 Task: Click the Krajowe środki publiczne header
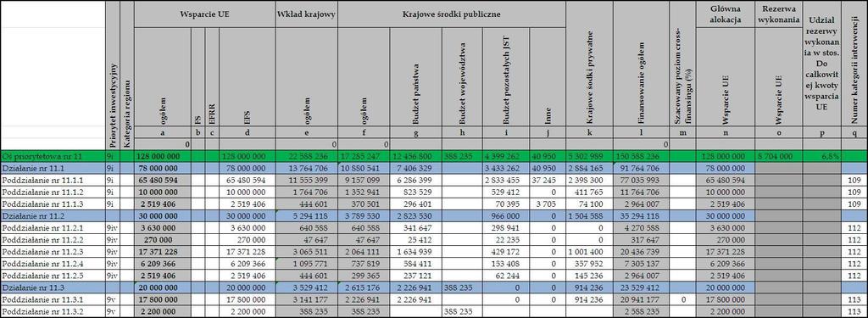tap(451, 14)
